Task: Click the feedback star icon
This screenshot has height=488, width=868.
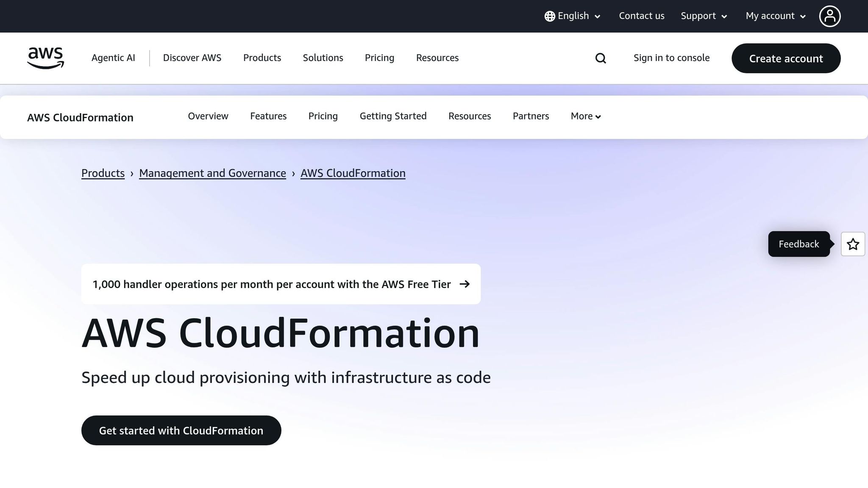Action: point(853,244)
